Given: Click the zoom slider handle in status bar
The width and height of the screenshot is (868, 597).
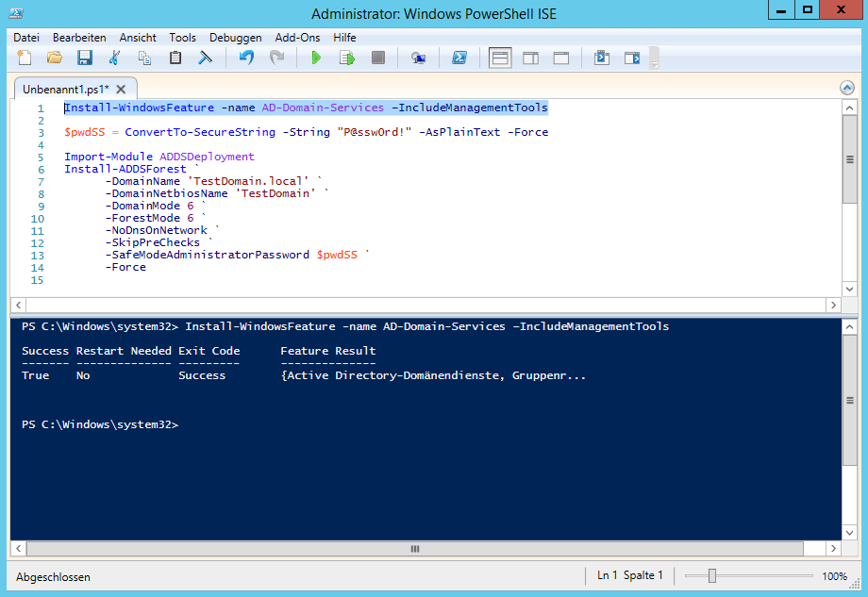Looking at the screenshot, I should click(712, 575).
